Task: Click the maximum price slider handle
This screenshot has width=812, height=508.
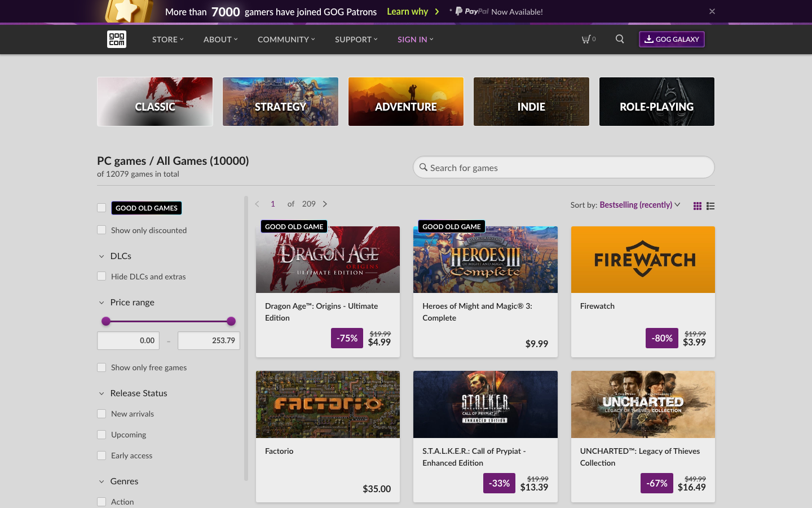Action: click(x=231, y=321)
